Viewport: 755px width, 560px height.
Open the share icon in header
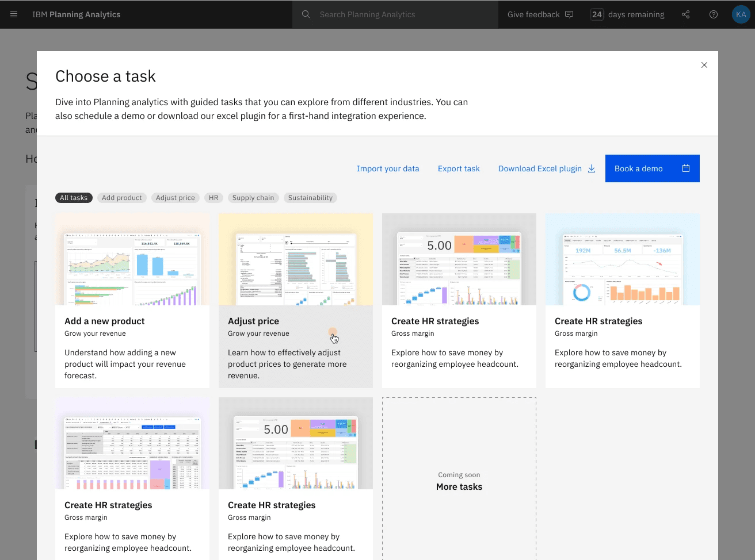(685, 14)
